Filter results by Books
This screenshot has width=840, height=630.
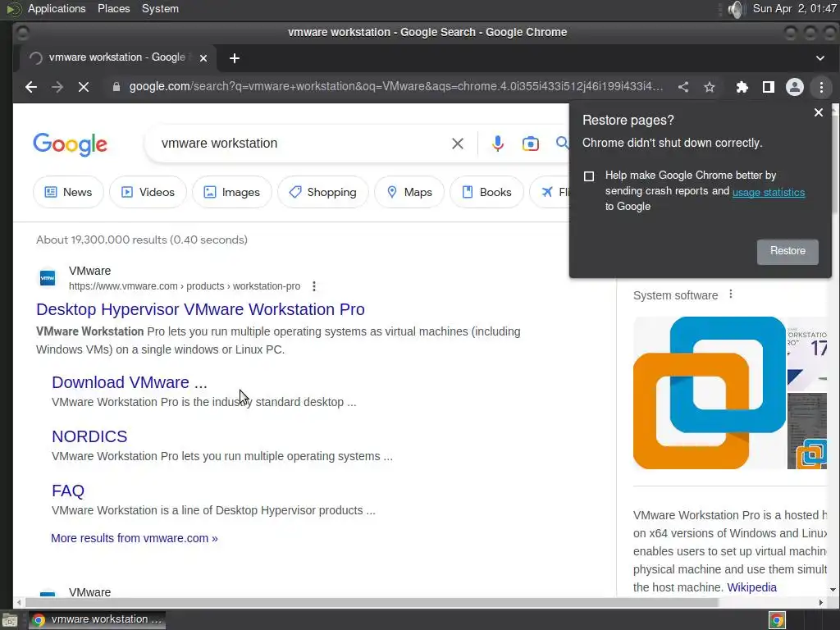click(x=486, y=192)
